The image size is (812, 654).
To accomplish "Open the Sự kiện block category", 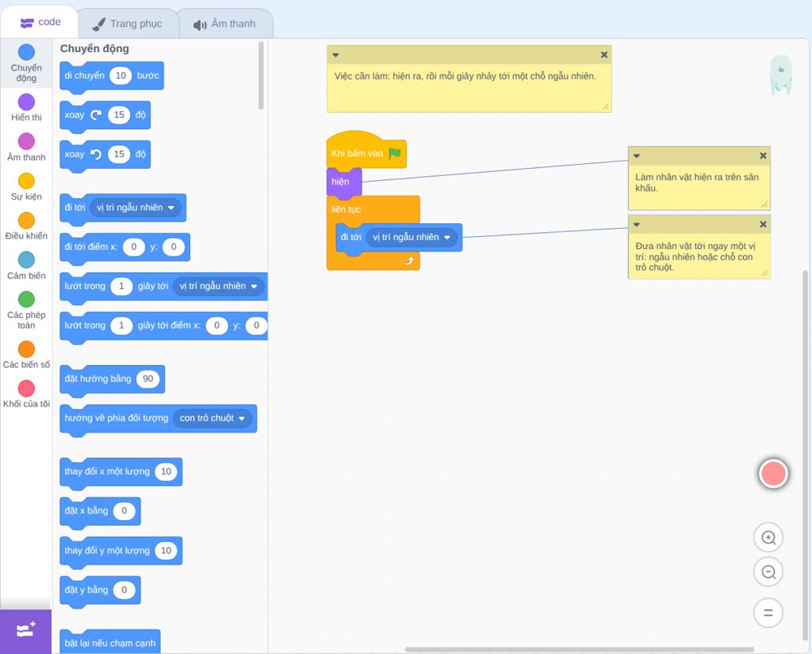I will point(26,187).
